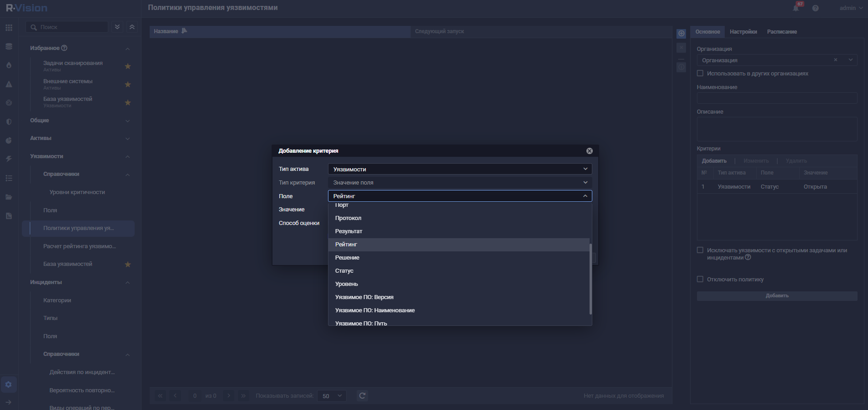
Task: Click the Поиск search field
Action: [67, 27]
